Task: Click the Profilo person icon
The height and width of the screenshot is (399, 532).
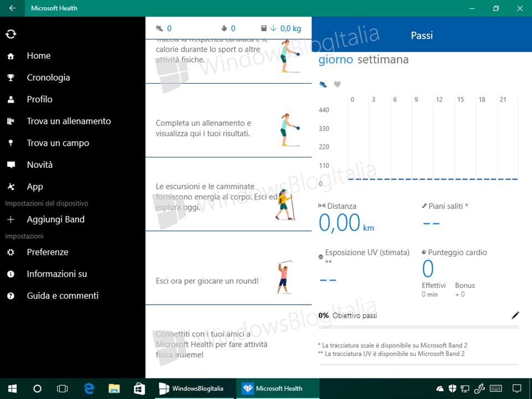Action: click(x=11, y=99)
